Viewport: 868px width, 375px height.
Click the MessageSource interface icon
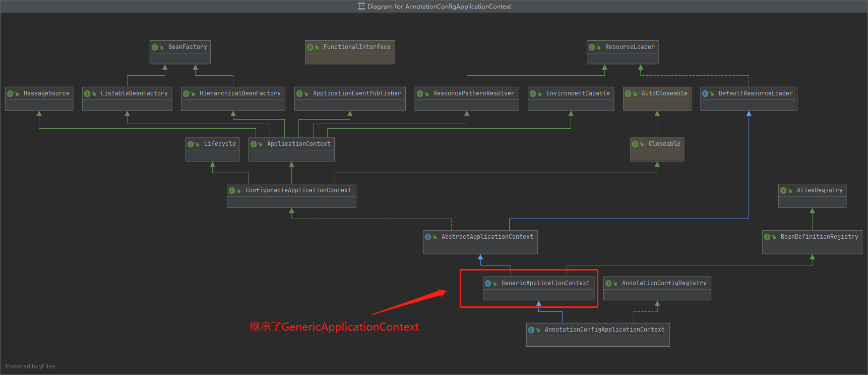(10, 93)
